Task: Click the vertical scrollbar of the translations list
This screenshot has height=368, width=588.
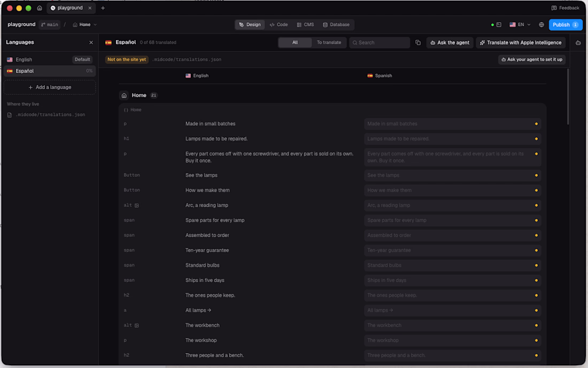Action: click(568, 97)
